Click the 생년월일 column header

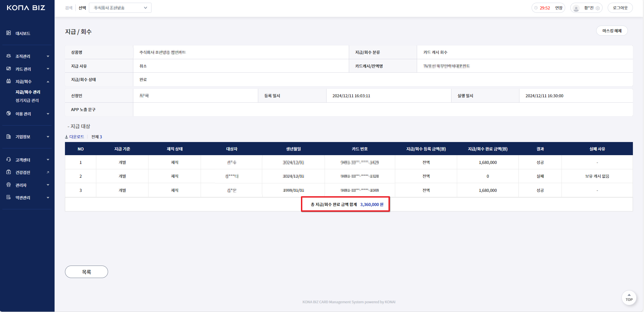[x=294, y=149]
